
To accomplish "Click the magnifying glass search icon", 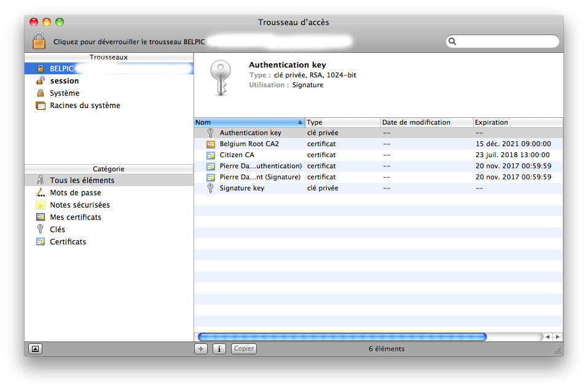I will click(452, 41).
